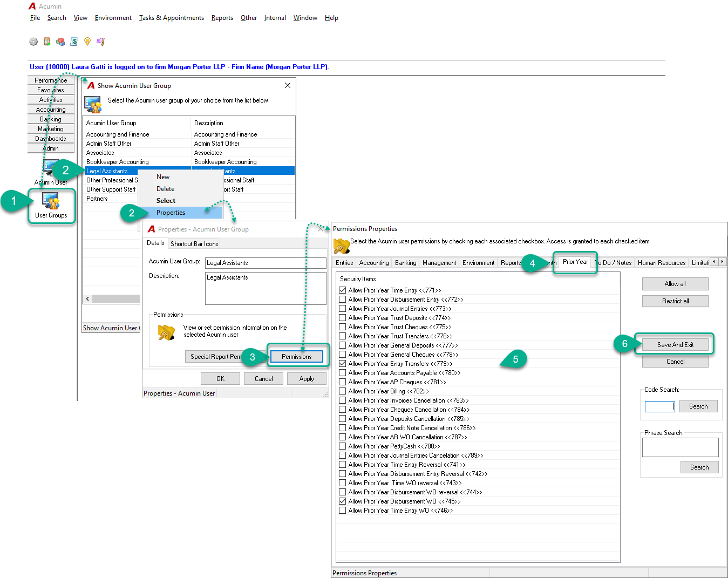The image size is (728, 578).
Task: Click the yellow location pin toolbar icon
Action: tap(87, 42)
